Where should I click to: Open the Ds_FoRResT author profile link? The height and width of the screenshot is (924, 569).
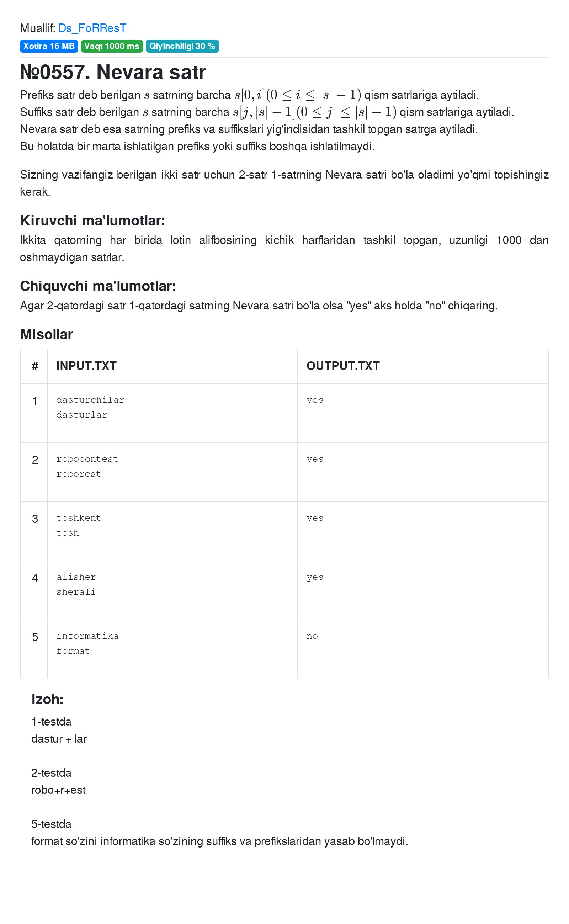point(92,28)
